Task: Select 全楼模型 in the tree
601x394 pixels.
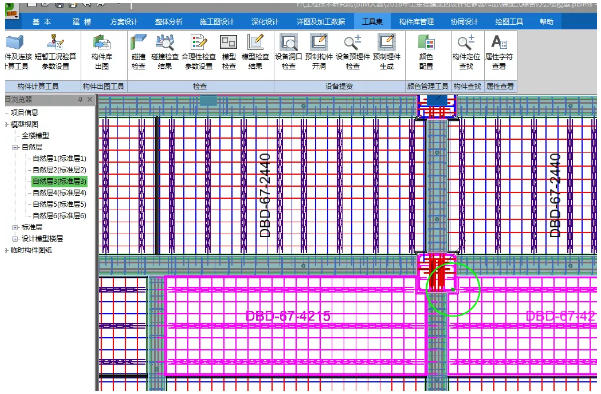Action: click(35, 136)
